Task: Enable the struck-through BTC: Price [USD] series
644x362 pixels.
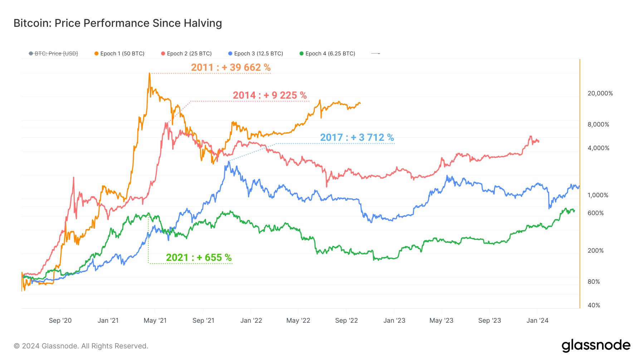Action: pyautogui.click(x=56, y=54)
